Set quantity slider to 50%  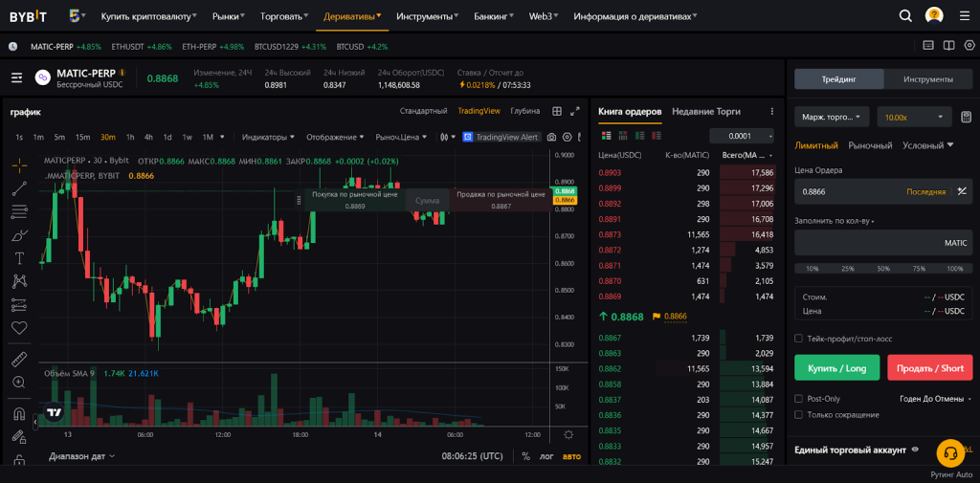tap(883, 269)
